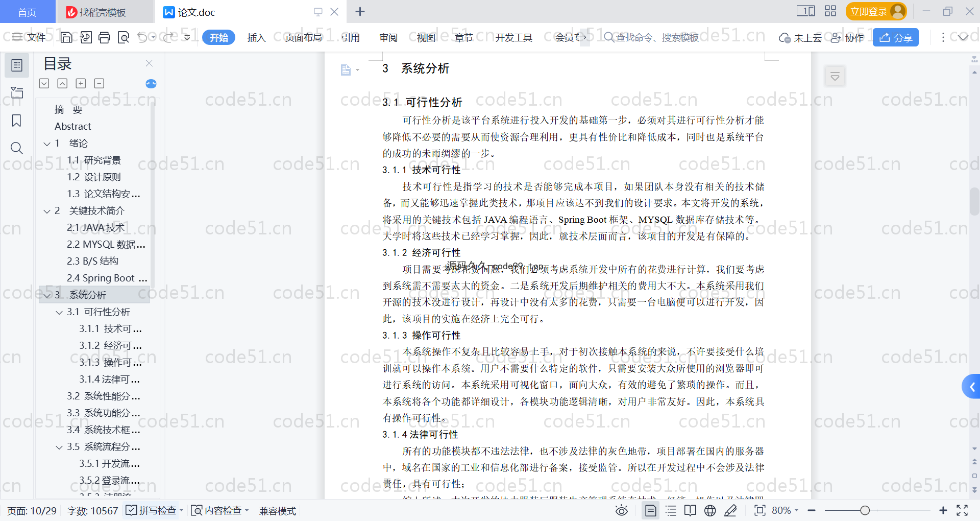Image resolution: width=980 pixels, height=521 pixels.
Task: Jump to '2.1 JAVA 技术' in outline
Action: [95, 228]
